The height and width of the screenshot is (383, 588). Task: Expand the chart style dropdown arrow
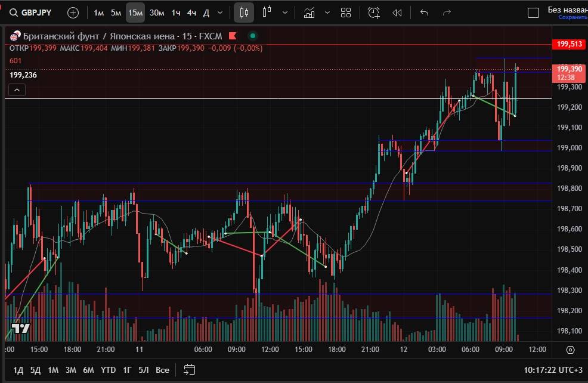pyautogui.click(x=285, y=13)
